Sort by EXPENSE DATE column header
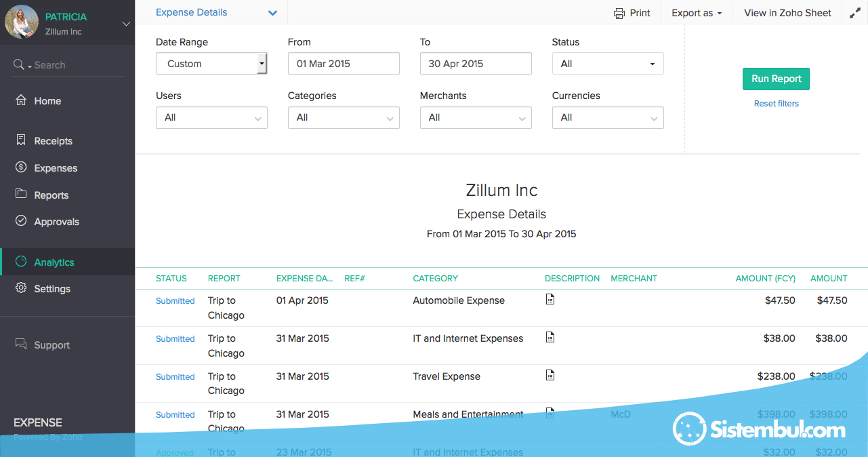This screenshot has width=868, height=457. click(x=305, y=279)
